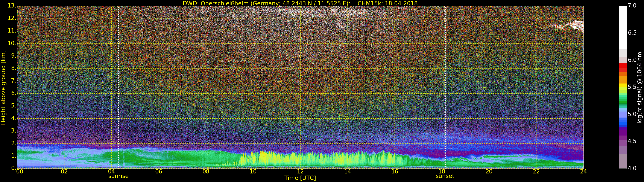Click the 5.5 value on the colorbar scale
This screenshot has width=644, height=182.
click(632, 87)
